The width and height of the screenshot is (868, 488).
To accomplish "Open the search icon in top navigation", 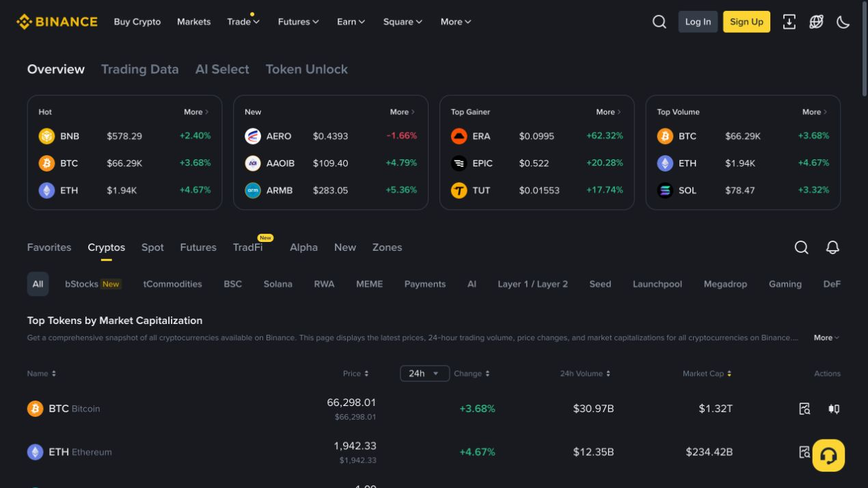I will (660, 22).
